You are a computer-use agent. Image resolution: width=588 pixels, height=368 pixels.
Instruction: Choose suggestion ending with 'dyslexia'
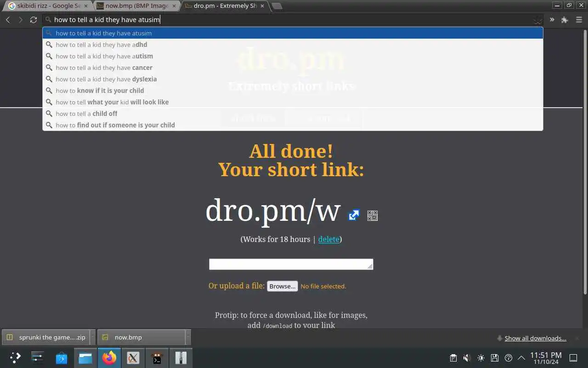click(293, 79)
